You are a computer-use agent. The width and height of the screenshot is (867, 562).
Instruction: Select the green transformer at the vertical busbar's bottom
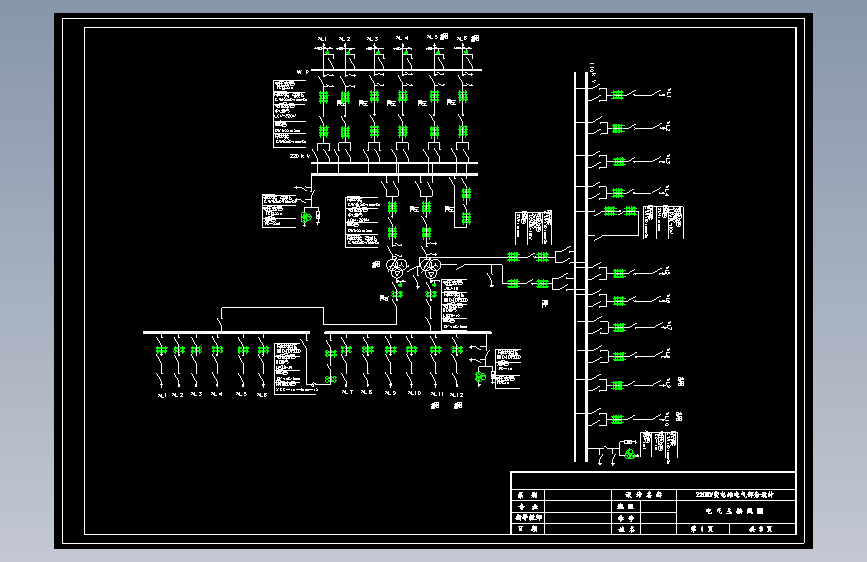point(629,454)
